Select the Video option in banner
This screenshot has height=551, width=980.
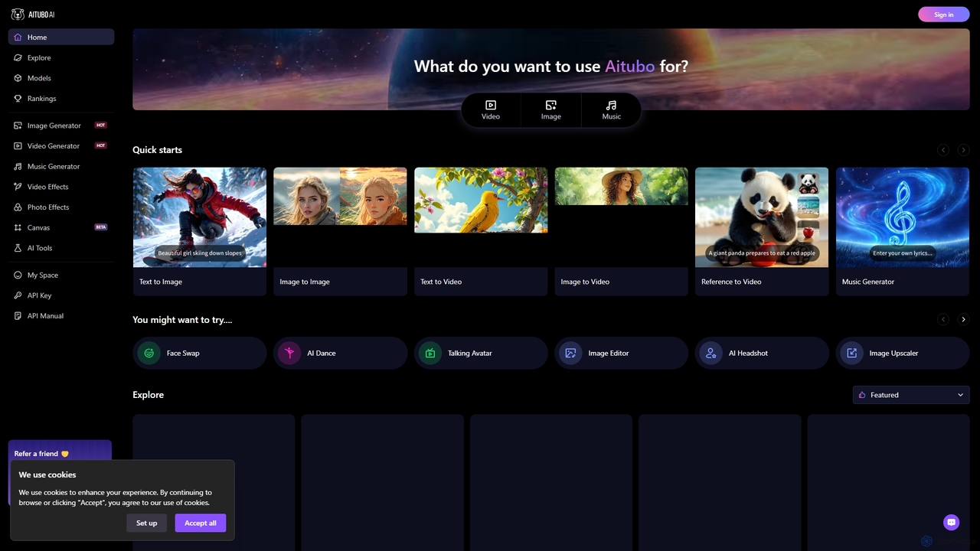click(491, 110)
